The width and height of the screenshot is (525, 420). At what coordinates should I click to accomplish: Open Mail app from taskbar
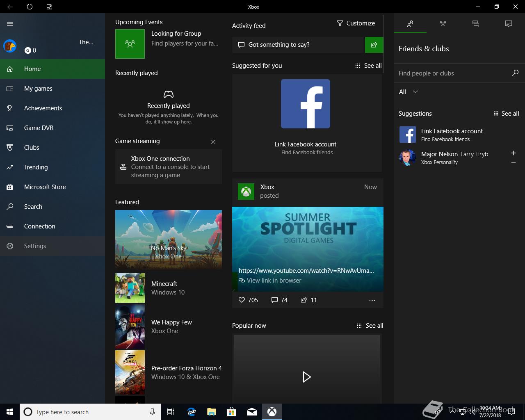point(252,412)
